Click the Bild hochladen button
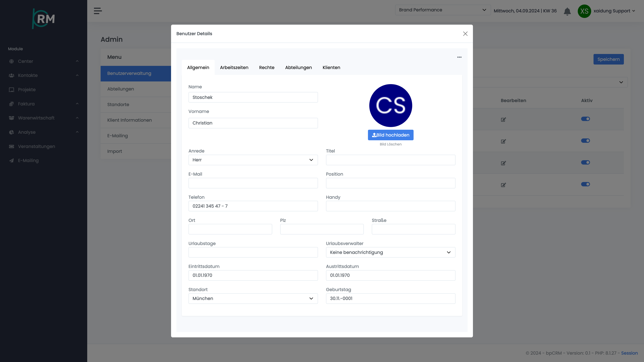644x362 pixels. (390, 135)
